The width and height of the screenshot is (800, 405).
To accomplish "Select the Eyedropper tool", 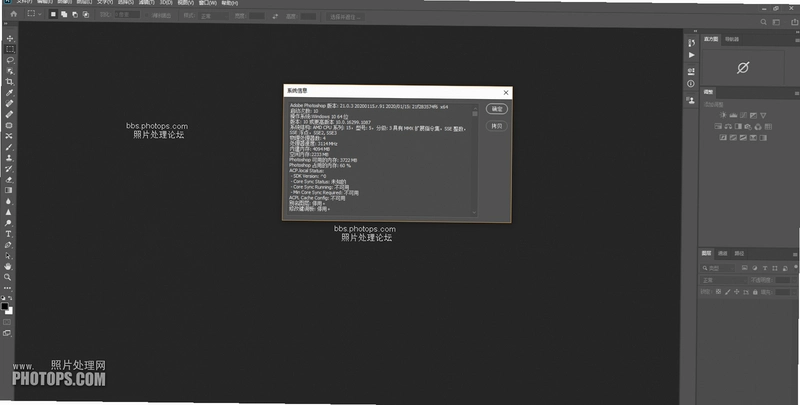I will click(x=9, y=92).
